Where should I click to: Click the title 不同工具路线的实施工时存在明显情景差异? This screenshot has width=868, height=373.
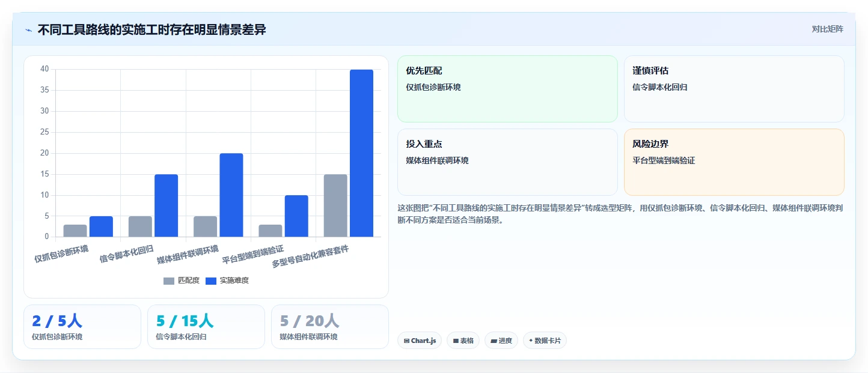[x=152, y=30]
